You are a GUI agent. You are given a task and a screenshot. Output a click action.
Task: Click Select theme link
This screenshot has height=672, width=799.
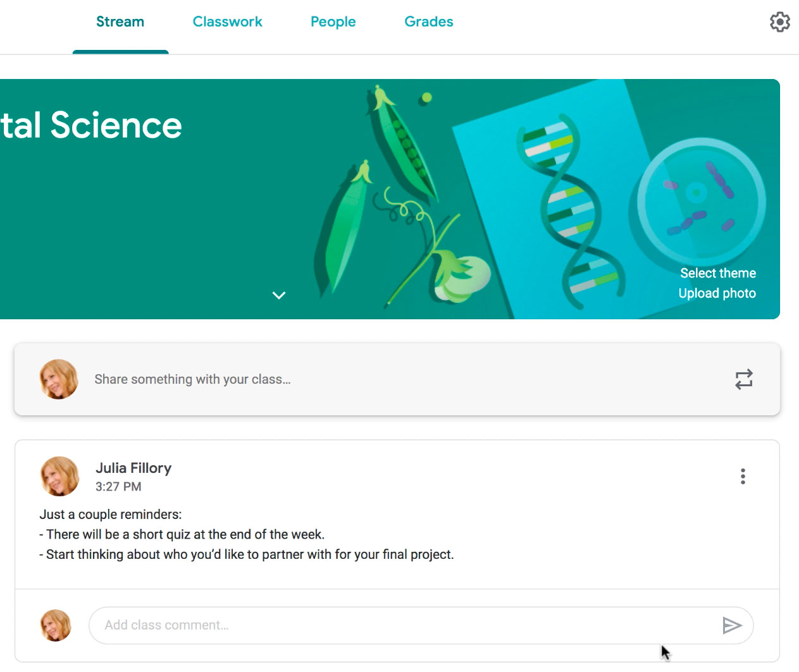click(717, 273)
